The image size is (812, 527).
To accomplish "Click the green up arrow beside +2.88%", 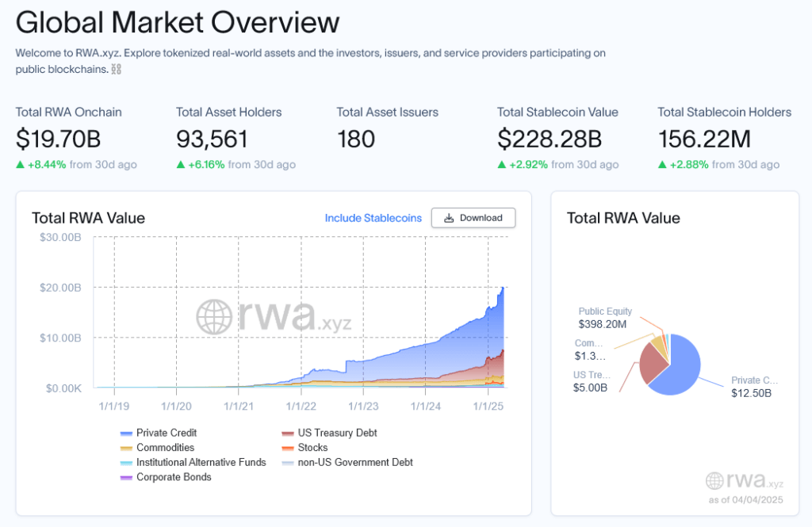I will point(662,165).
